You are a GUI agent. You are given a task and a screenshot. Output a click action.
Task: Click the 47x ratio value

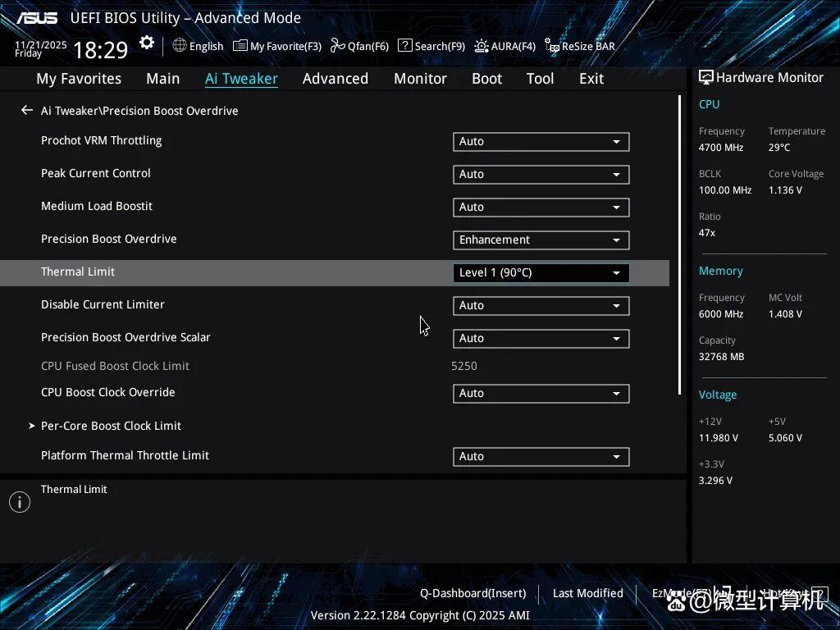(707, 233)
